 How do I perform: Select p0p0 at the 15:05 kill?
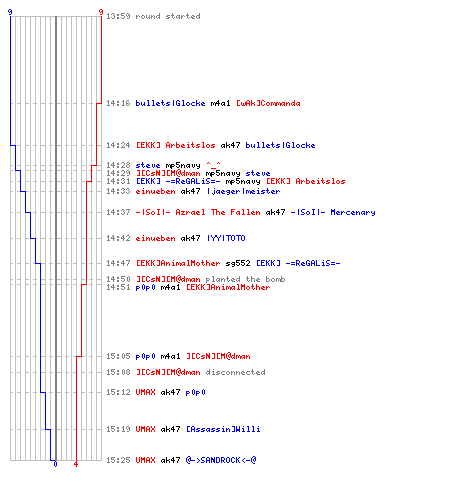pyautogui.click(x=145, y=356)
